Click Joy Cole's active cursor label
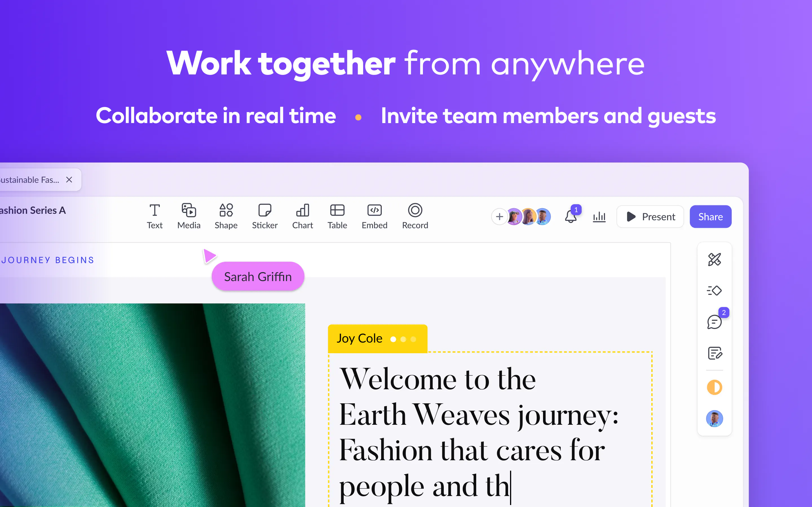812x507 pixels. point(377,338)
